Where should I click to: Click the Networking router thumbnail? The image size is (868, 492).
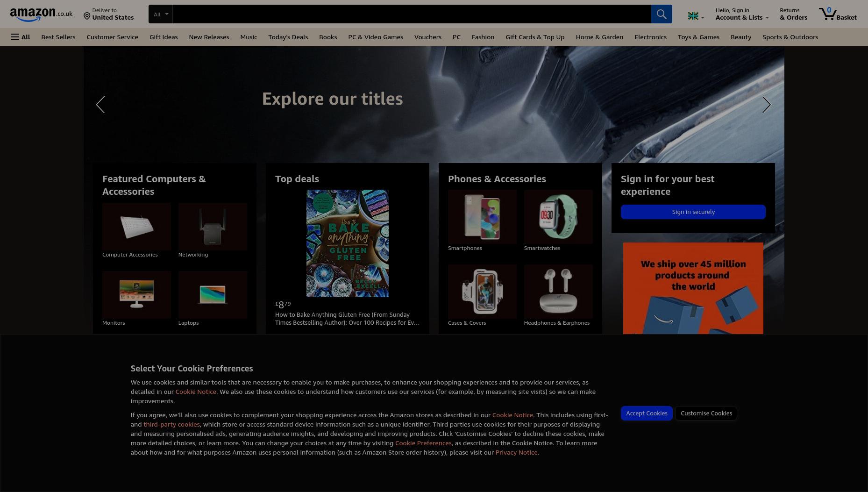213,227
